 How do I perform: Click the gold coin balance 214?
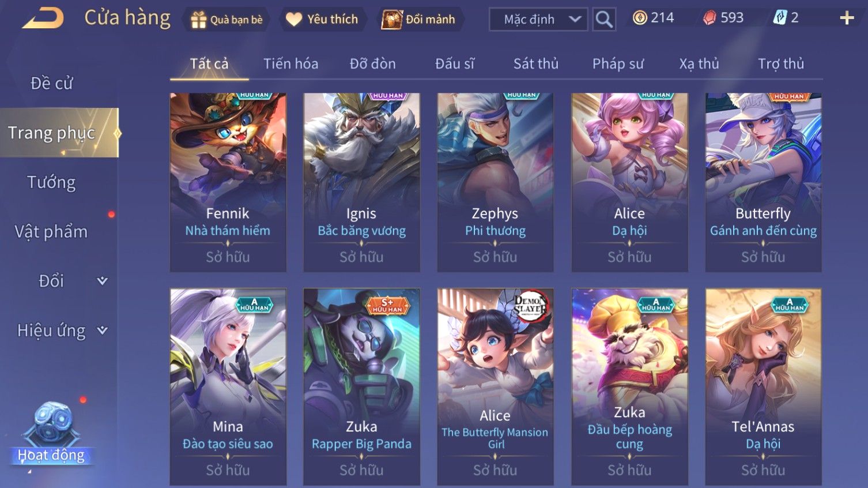tap(654, 18)
